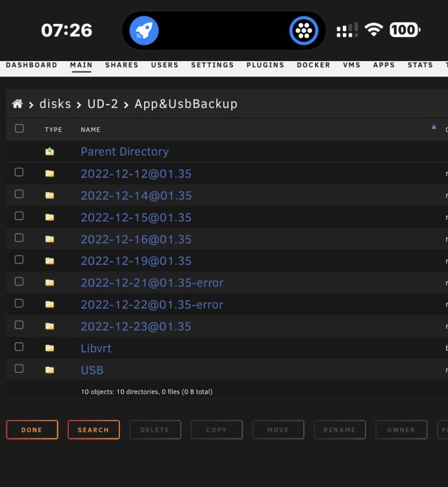Viewport: 448px width, 487px height.
Task: Click folder icon for 2022-12-22@01.35-error
Action: (50, 305)
